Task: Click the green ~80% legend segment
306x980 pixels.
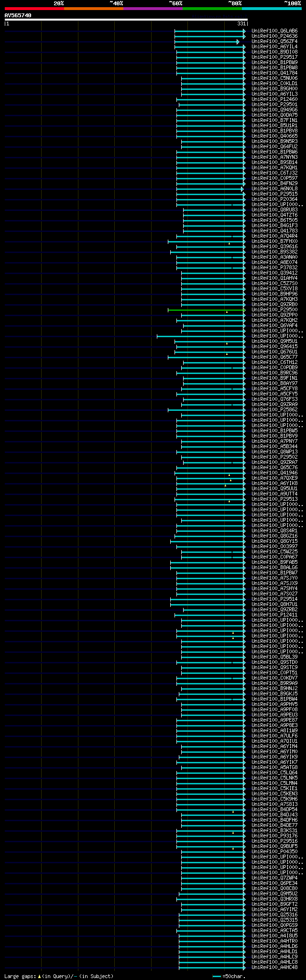Action: click(212, 9)
